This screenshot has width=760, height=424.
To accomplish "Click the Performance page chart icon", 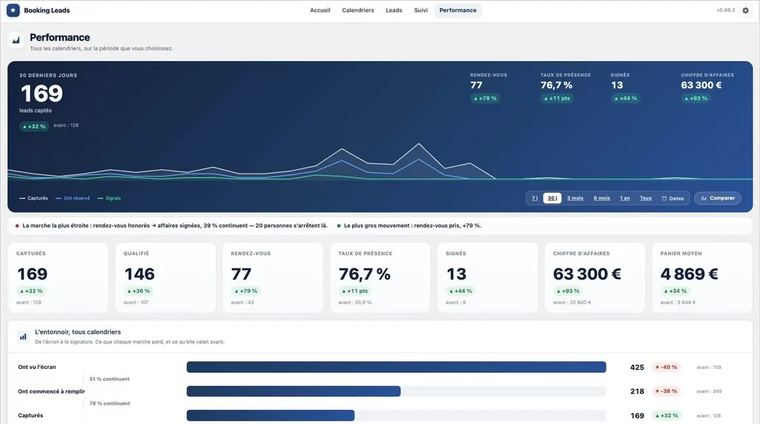I will 16,40.
